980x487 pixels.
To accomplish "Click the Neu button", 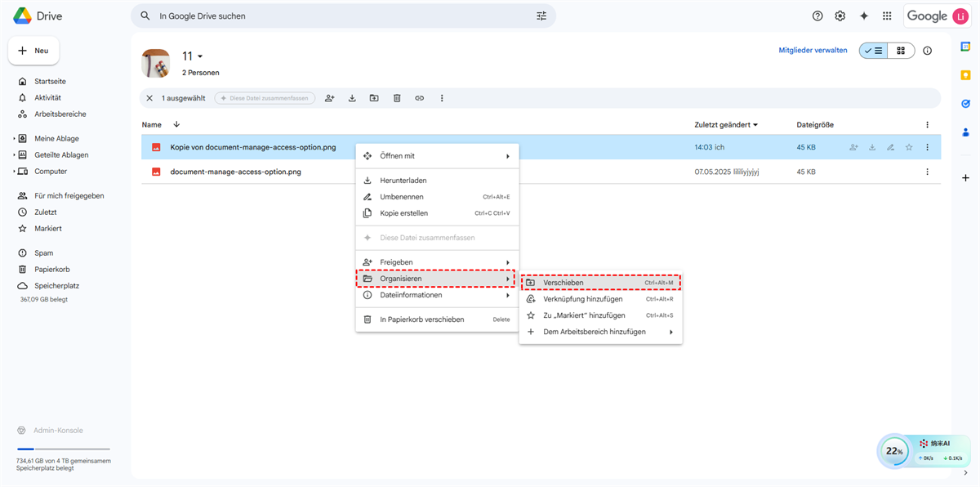I will point(33,51).
